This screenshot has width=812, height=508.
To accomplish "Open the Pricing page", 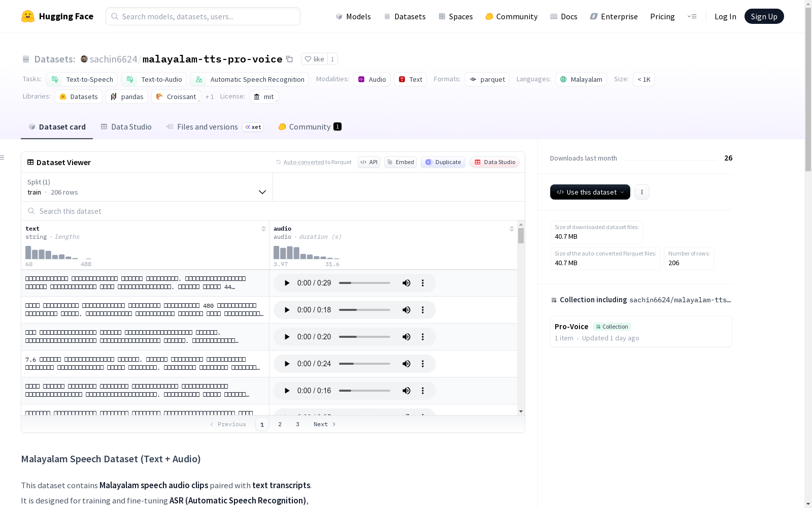I will click(x=662, y=16).
